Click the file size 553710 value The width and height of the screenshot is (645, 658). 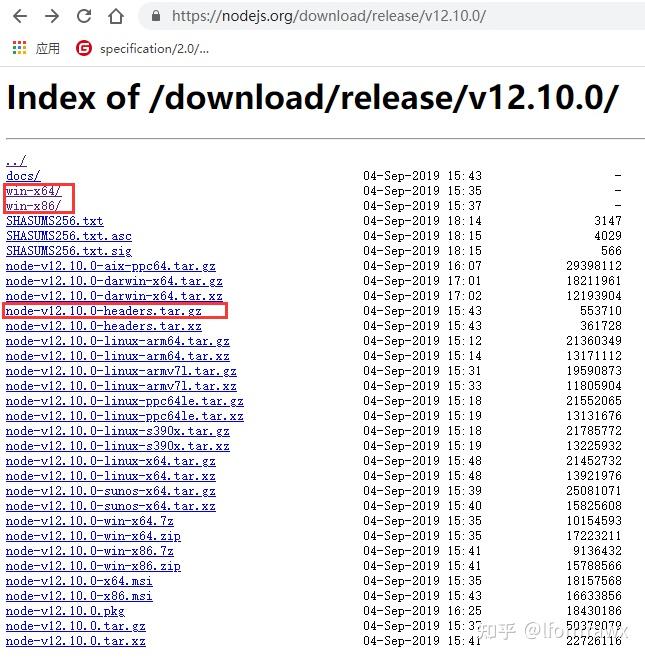(601, 311)
